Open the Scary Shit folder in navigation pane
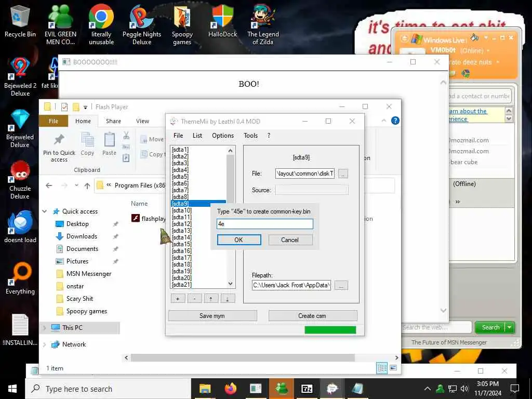 pyautogui.click(x=79, y=299)
